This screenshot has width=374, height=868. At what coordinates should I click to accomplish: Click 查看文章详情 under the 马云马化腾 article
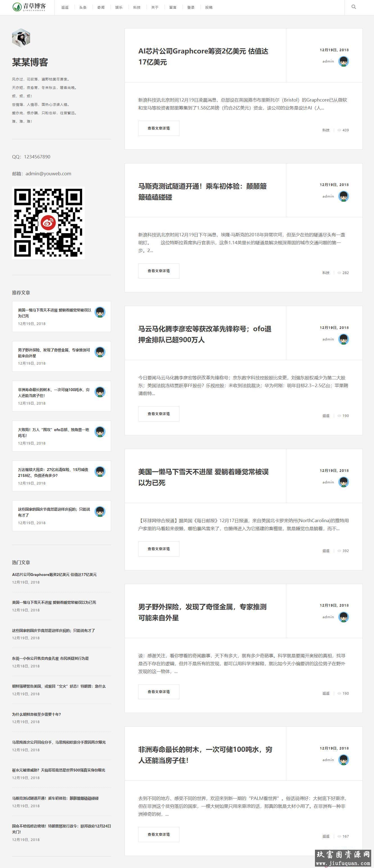[x=159, y=414]
